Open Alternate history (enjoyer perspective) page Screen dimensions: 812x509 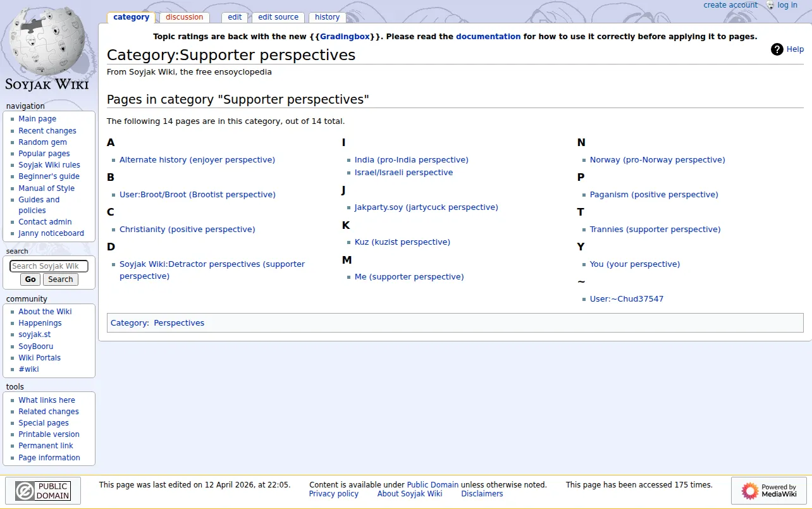[197, 160]
